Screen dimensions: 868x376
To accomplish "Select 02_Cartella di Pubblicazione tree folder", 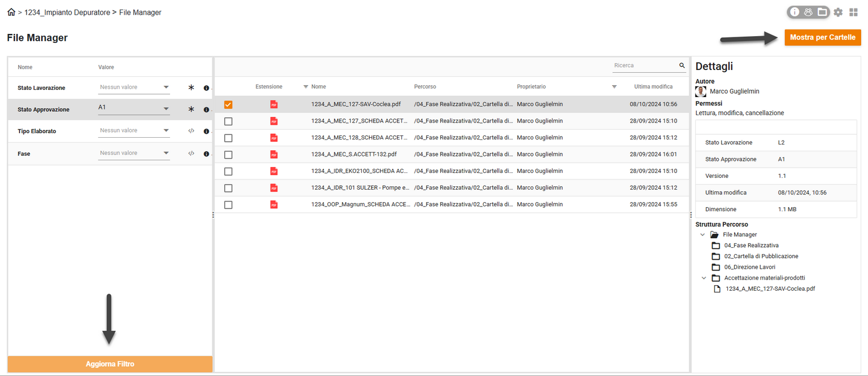I will pos(761,256).
